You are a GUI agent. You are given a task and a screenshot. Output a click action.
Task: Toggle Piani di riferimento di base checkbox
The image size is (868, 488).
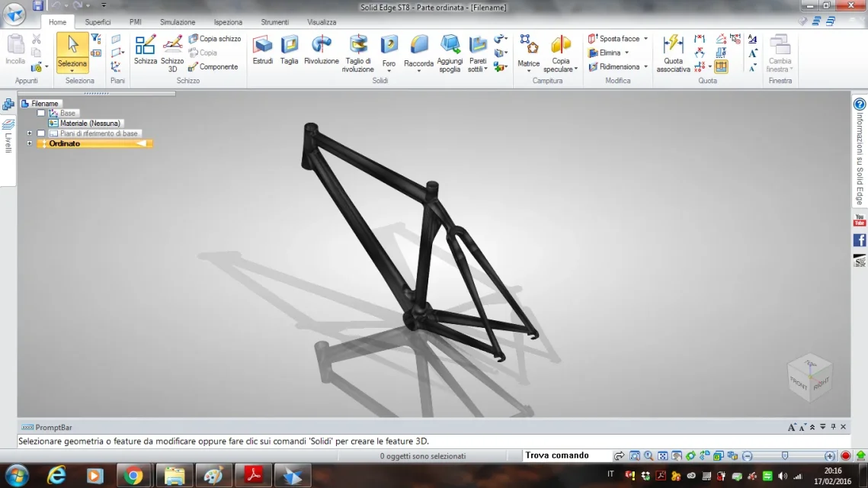(x=41, y=133)
